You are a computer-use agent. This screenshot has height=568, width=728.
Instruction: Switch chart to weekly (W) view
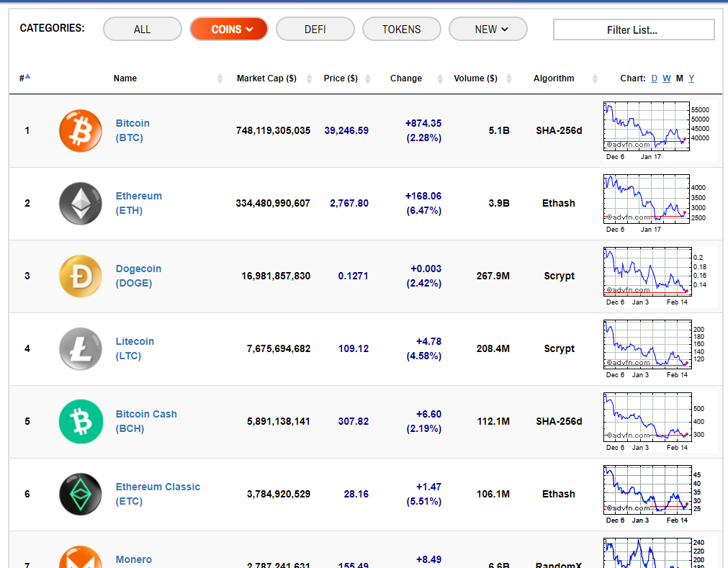[x=667, y=78]
